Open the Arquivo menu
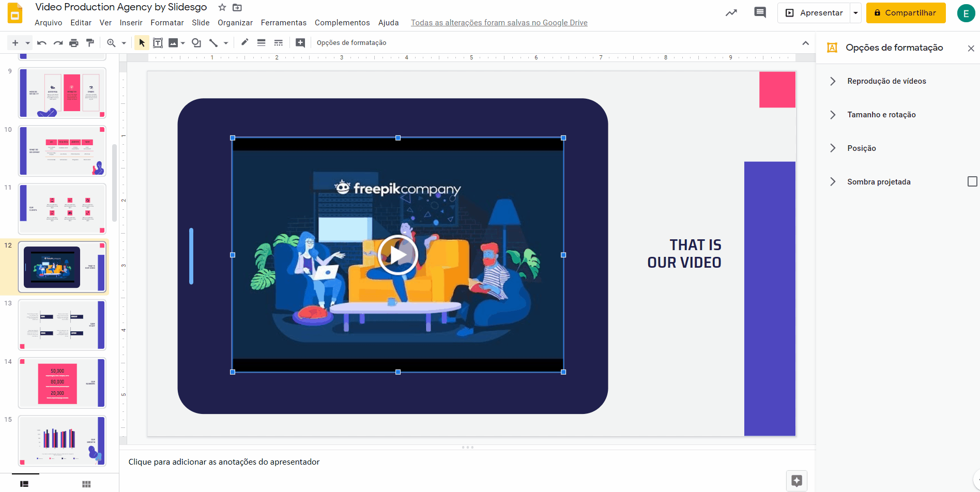The height and width of the screenshot is (492, 980). [x=49, y=23]
